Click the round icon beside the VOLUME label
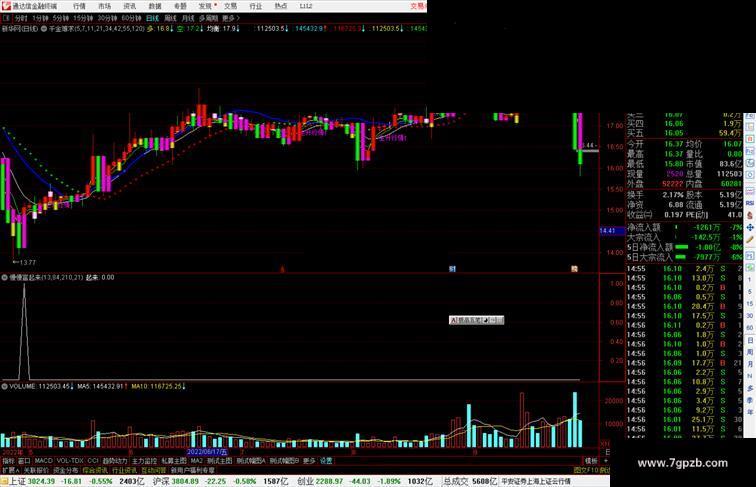 pos(5,387)
